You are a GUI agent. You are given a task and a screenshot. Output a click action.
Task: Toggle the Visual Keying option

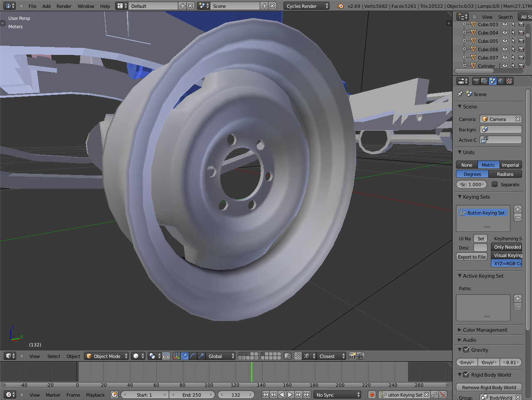[x=506, y=255]
